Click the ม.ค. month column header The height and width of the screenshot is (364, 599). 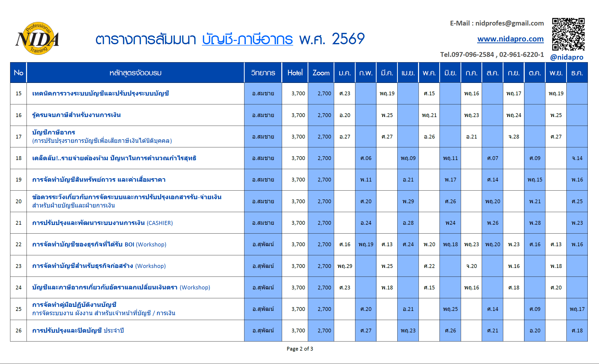point(344,73)
